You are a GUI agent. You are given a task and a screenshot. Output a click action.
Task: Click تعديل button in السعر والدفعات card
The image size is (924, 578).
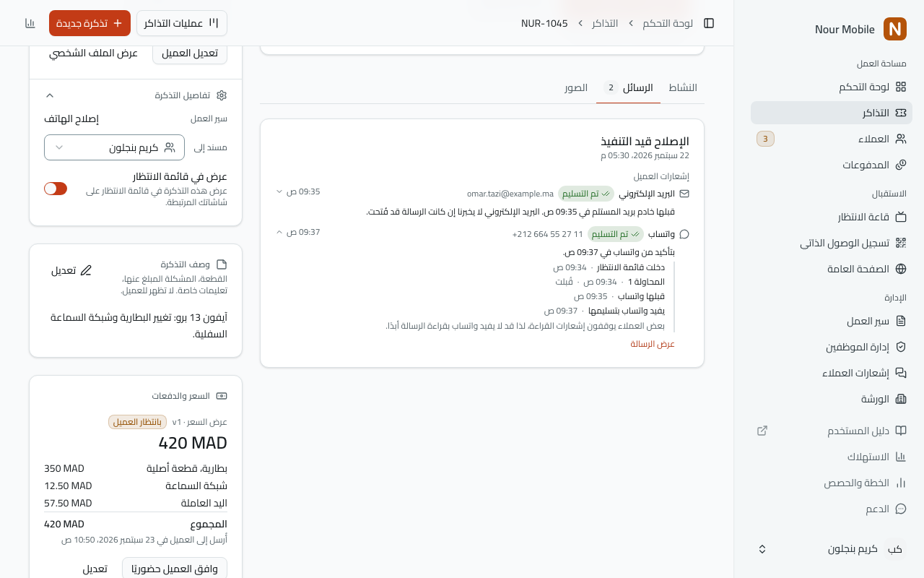[95, 569]
